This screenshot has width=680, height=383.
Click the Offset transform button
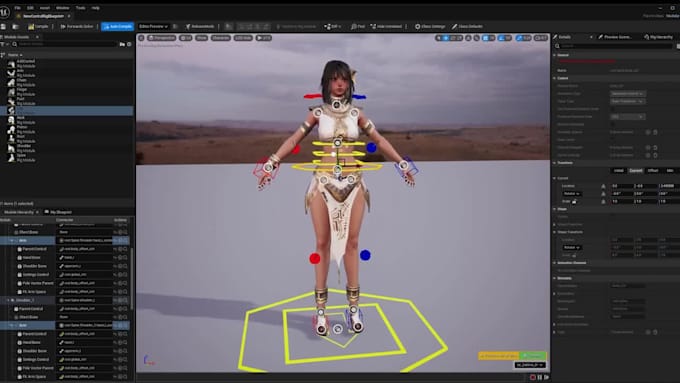click(653, 170)
